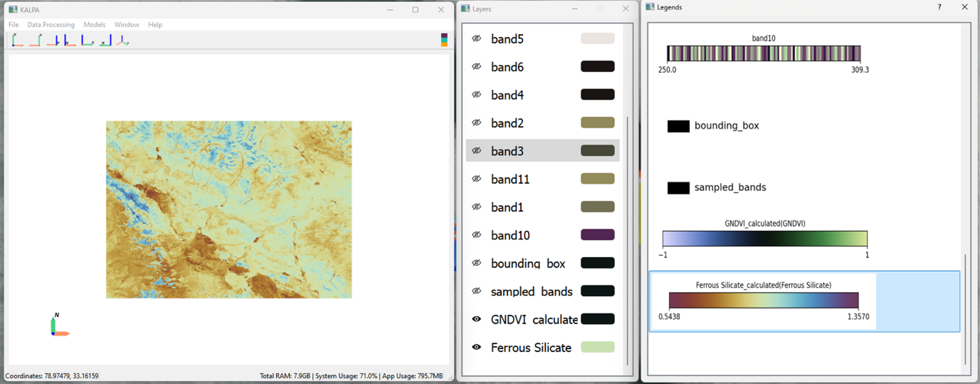This screenshot has height=384, width=980.
Task: Click the Legends window title icon
Action: [x=650, y=7]
